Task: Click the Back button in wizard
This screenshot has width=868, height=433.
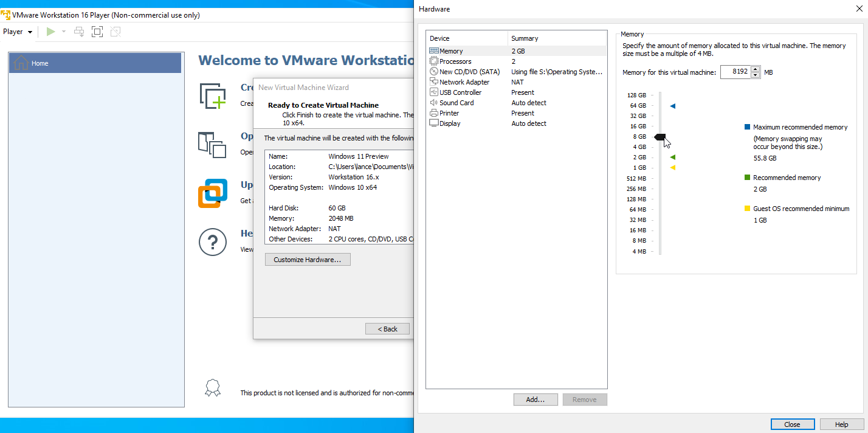Action: (387, 329)
